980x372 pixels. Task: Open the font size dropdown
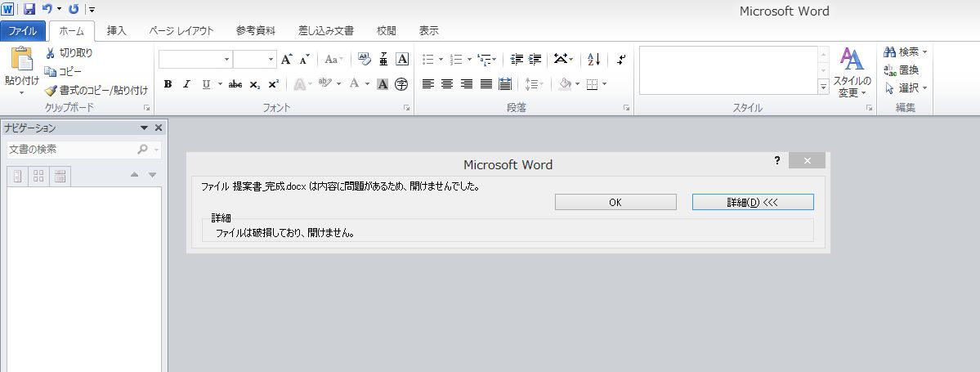point(271,60)
